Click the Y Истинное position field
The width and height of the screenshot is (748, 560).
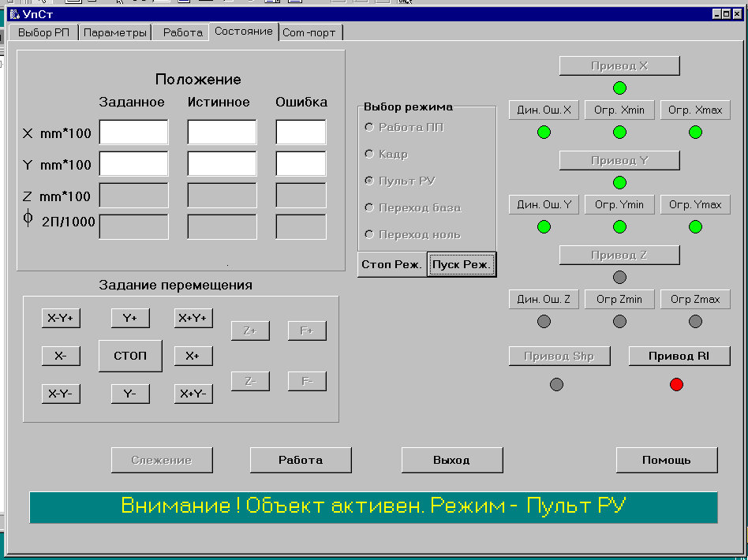222,163
